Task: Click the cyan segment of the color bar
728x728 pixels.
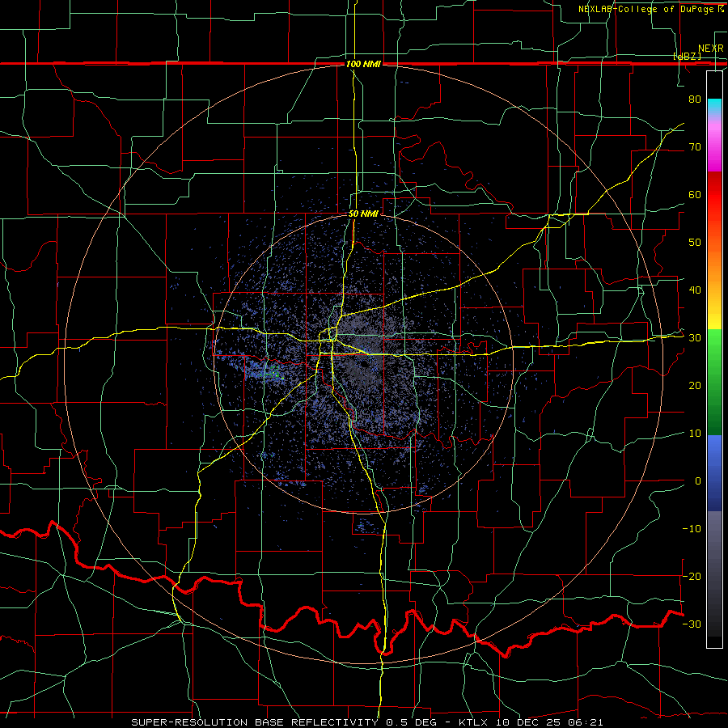Action: click(714, 106)
